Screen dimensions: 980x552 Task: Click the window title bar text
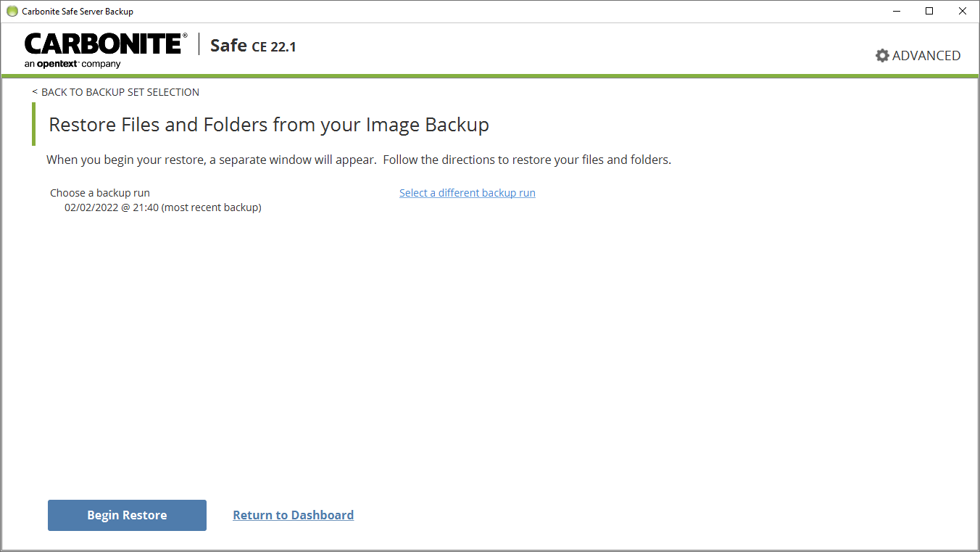77,11
